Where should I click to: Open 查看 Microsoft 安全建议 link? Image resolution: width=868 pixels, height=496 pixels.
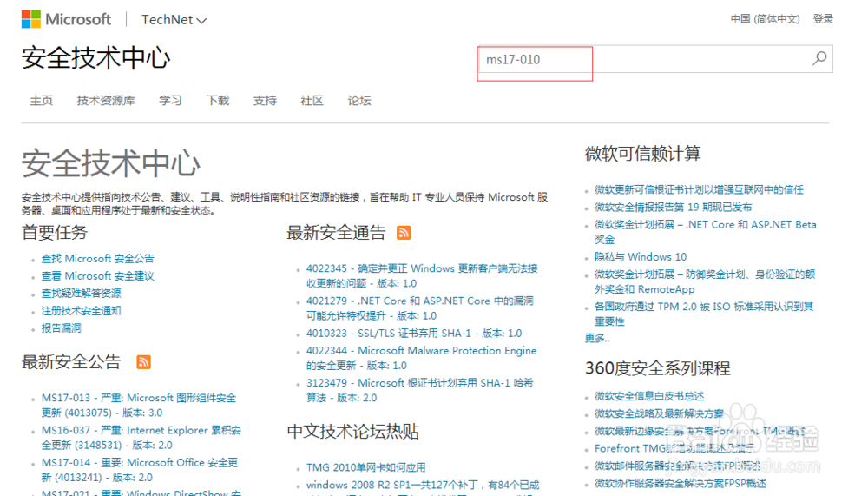(98, 276)
